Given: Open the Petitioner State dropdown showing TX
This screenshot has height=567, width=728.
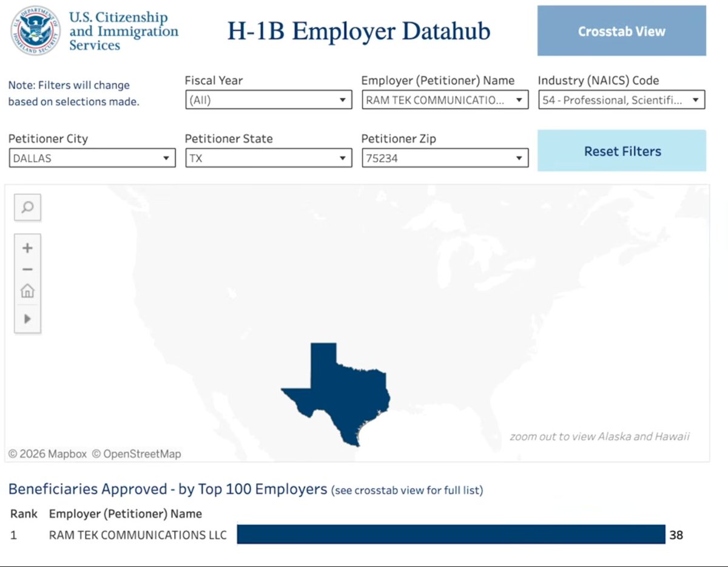Looking at the screenshot, I should 268,158.
